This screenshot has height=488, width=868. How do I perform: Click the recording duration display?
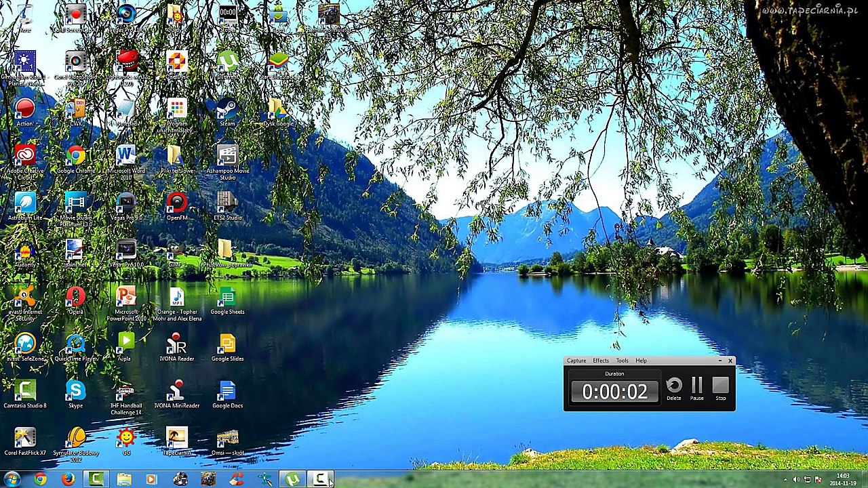point(614,392)
